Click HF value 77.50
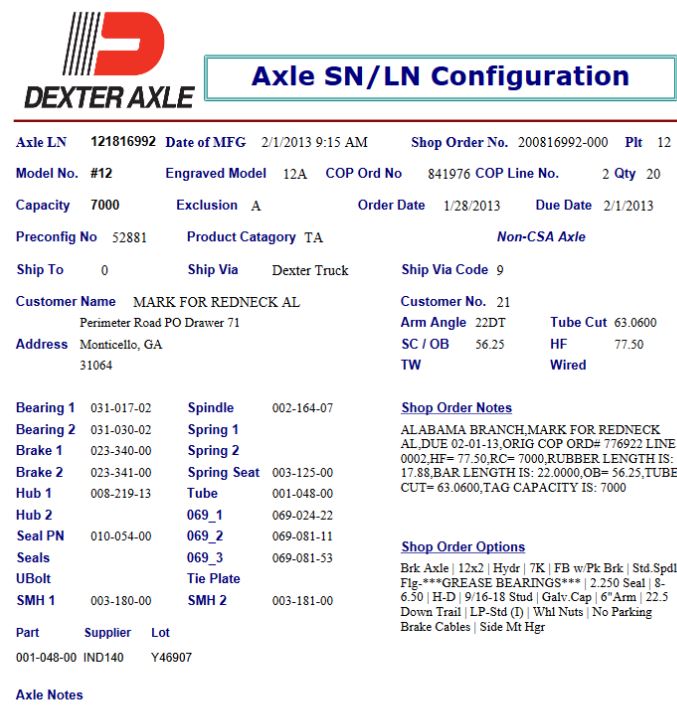Screen dimensions: 677x717 629,344
